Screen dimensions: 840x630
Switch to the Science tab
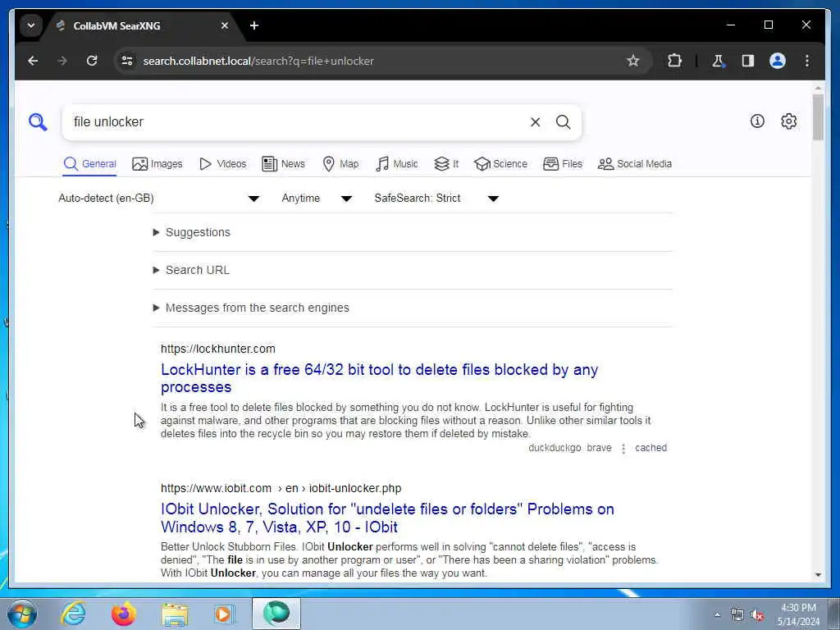point(501,164)
